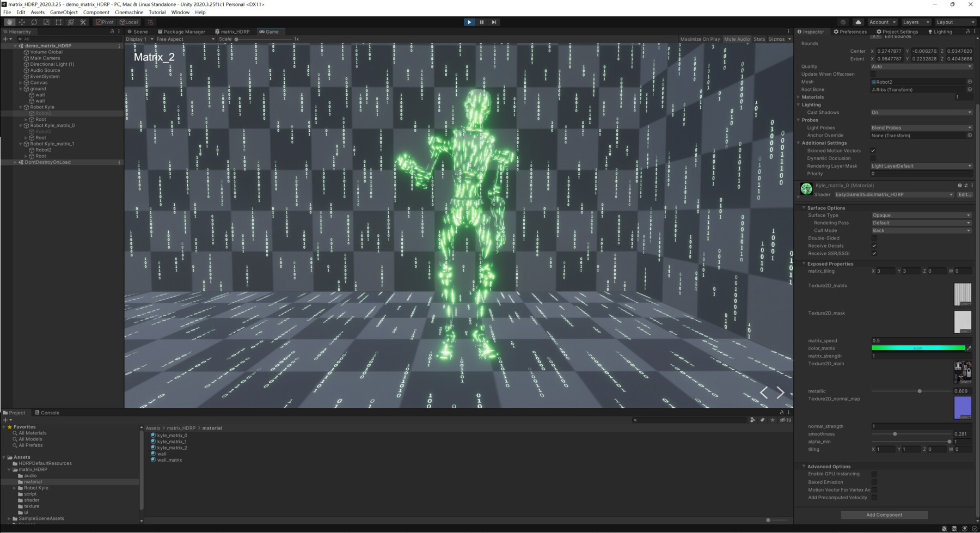Image resolution: width=980 pixels, height=533 pixels.
Task: Collapse the Robot Kyle hierarchy item
Action: 20,107
